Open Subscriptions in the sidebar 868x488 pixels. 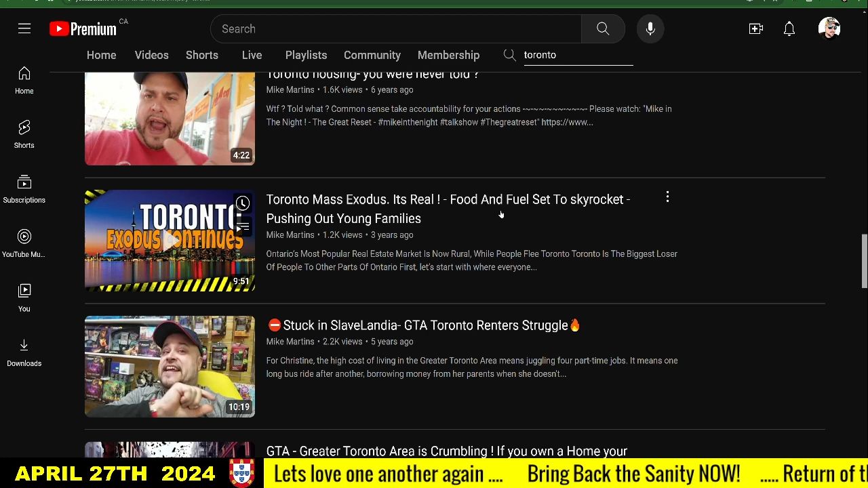(x=24, y=189)
